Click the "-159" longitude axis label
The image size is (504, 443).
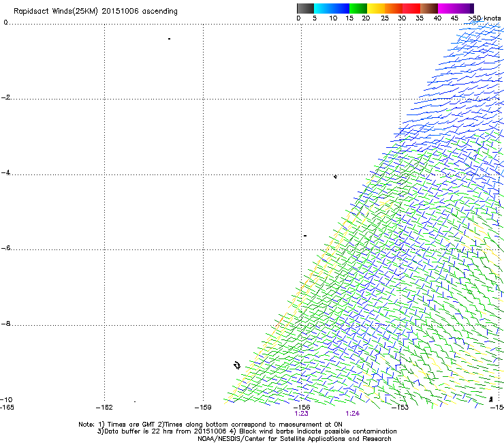pos(203,408)
